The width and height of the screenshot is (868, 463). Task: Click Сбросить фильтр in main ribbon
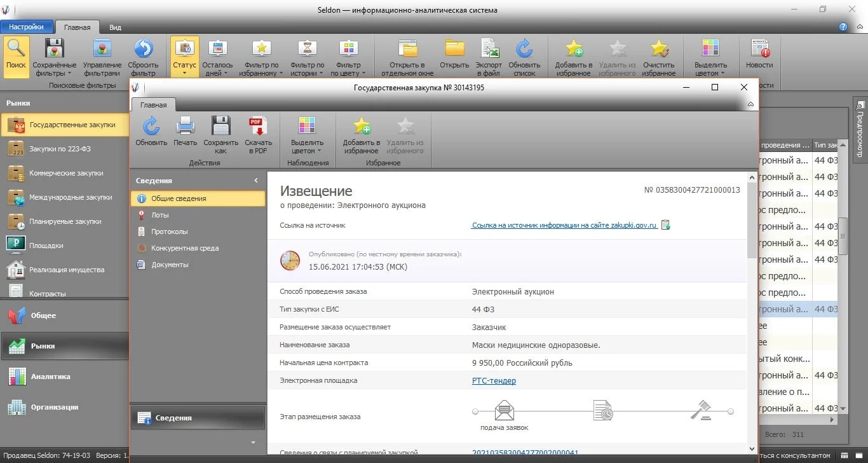pyautogui.click(x=143, y=57)
